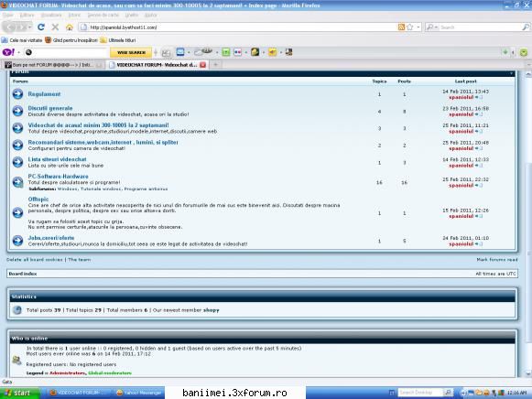The width and height of the screenshot is (532, 399).
Task: Open Cele mai vizitate bookmark
Action: click(x=22, y=40)
